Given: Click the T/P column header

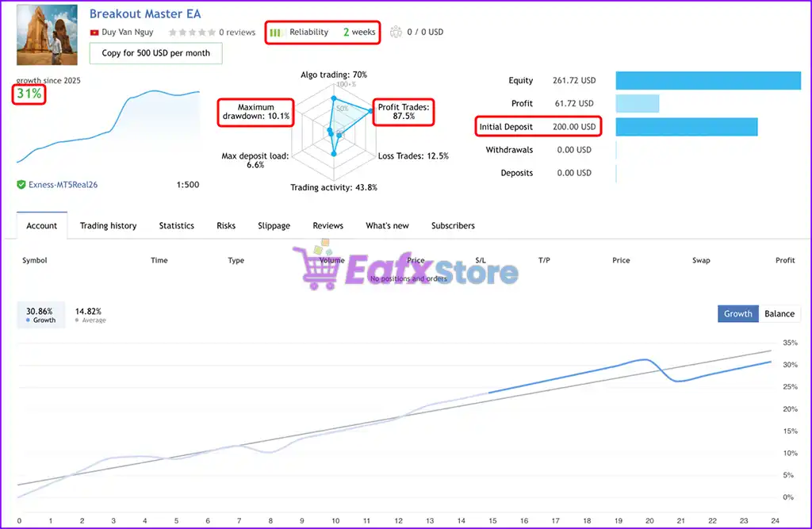Looking at the screenshot, I should (544, 261).
